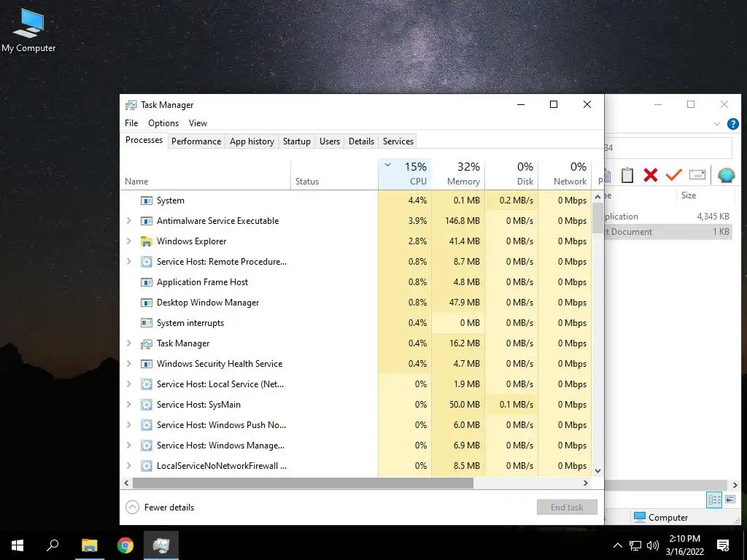Switch background window to details view icon
The height and width of the screenshot is (560, 747).
[714, 499]
